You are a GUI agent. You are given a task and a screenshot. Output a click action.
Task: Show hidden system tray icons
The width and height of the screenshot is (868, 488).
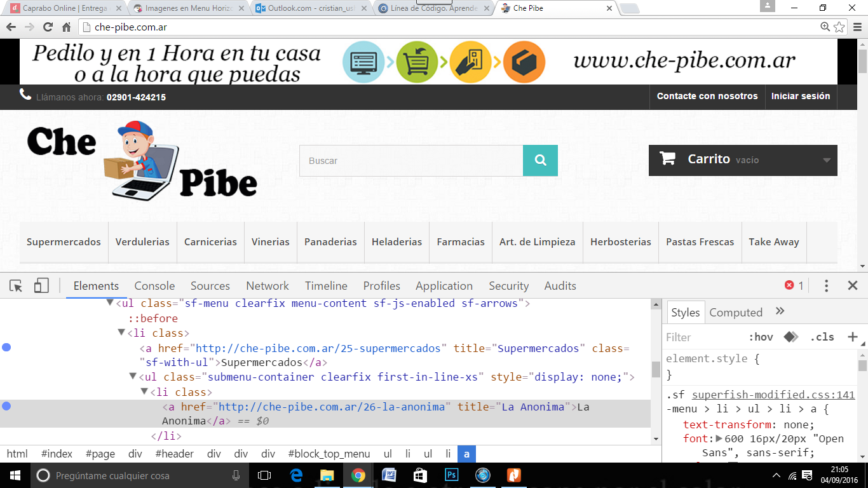776,476
